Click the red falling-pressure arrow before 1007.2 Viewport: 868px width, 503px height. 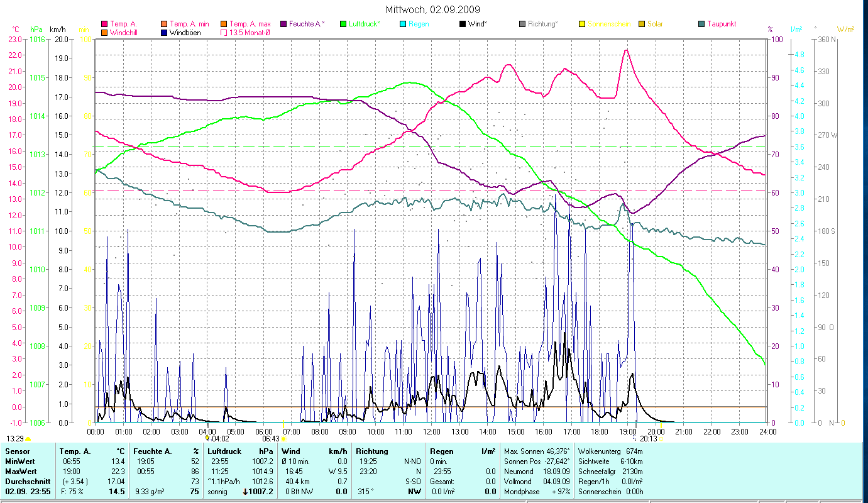coord(245,492)
